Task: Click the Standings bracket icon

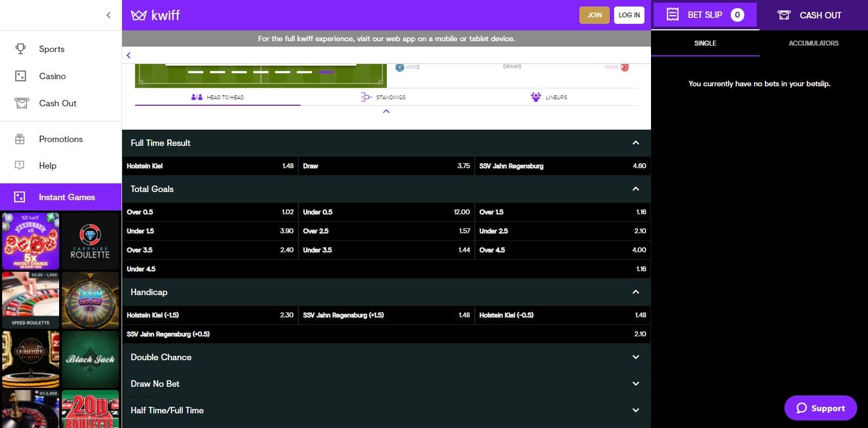Action: pyautogui.click(x=366, y=97)
